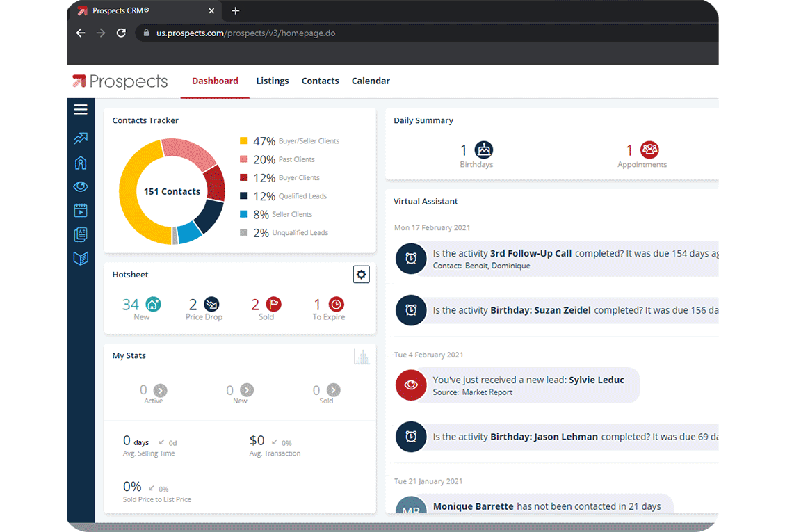785x532 pixels.
Task: Click the Mon 17 February 2021 date header
Action: coord(432,227)
